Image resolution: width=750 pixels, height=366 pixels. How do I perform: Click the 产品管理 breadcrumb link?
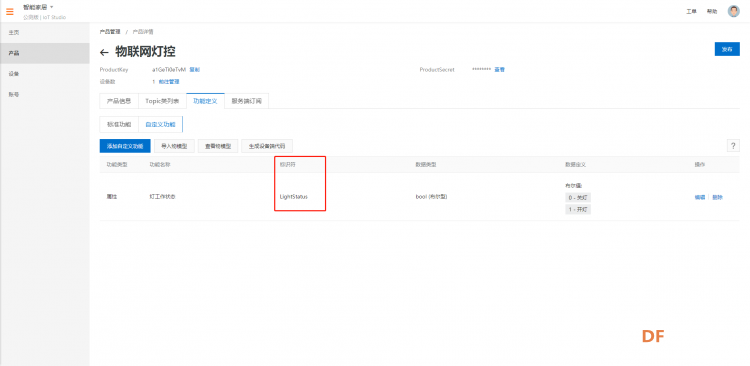tap(110, 32)
